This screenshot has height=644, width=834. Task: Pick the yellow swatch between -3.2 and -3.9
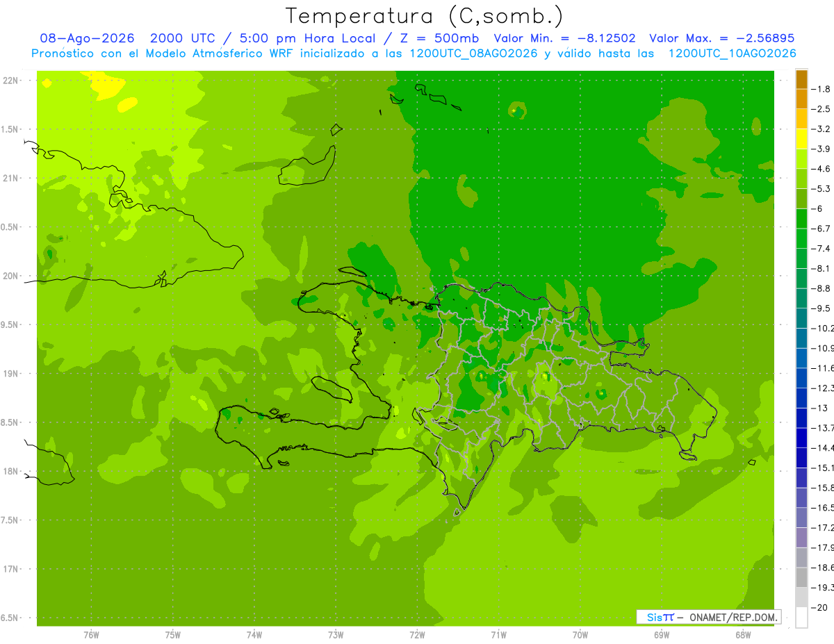[x=801, y=139]
